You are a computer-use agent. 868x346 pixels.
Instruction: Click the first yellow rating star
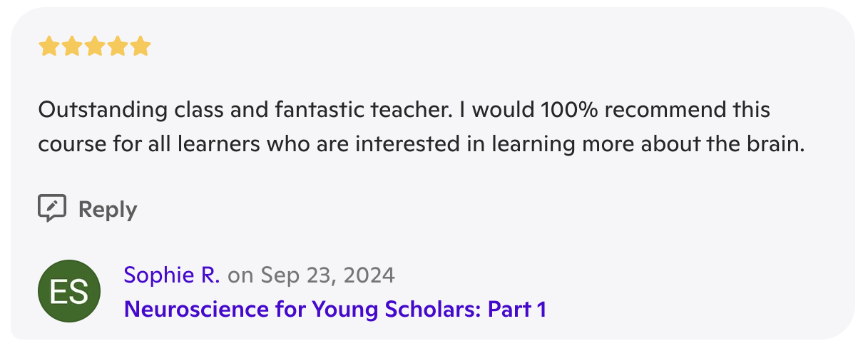pos(49,46)
